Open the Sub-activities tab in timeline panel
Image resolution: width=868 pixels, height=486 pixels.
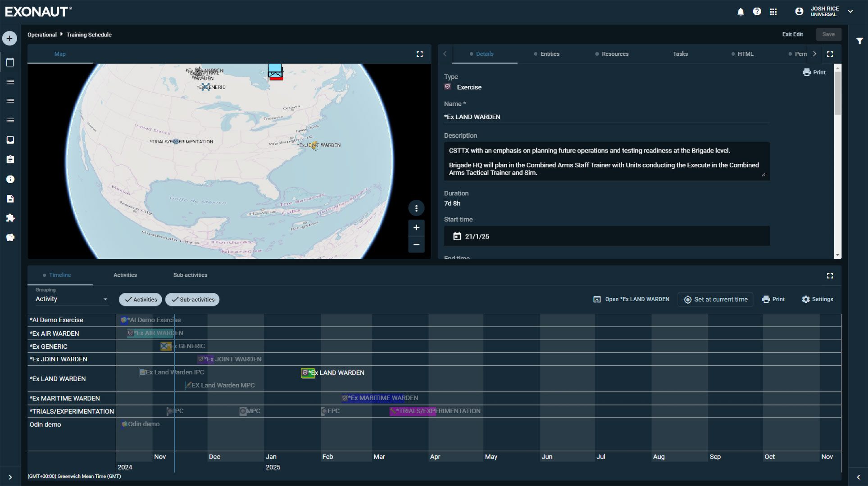(190, 275)
